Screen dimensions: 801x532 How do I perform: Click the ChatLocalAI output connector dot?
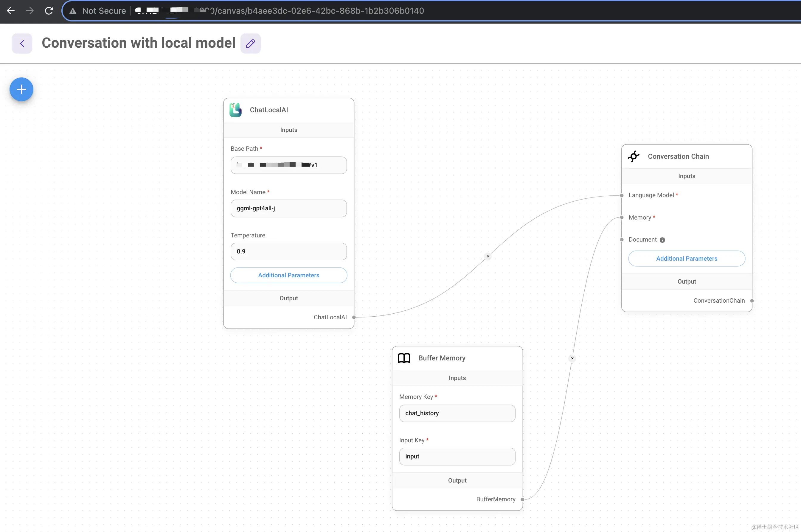pos(354,317)
